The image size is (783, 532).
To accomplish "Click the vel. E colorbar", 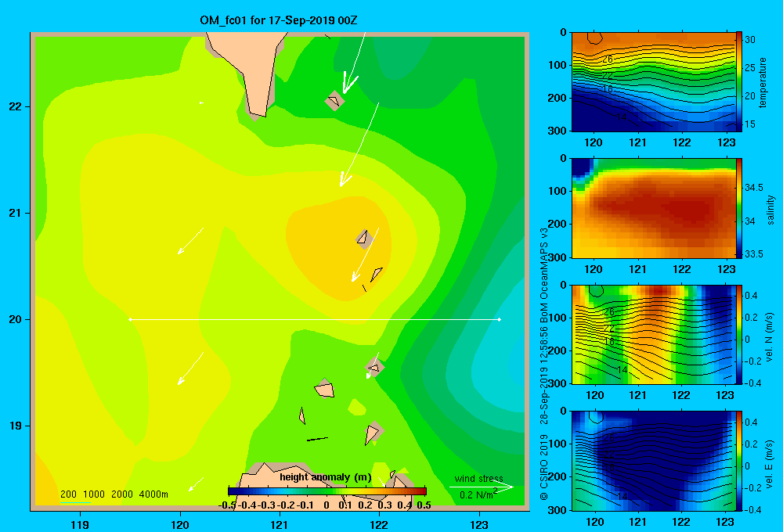I will [738, 461].
